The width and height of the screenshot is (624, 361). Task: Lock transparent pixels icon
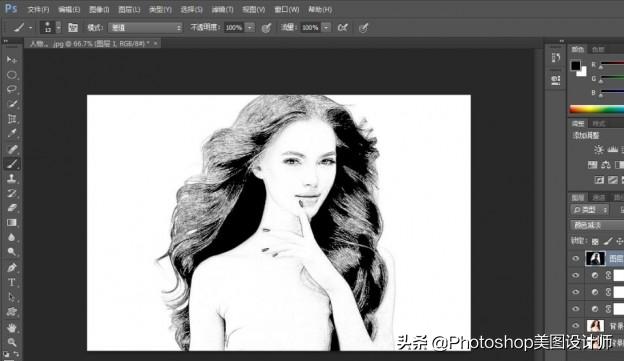[x=595, y=241]
